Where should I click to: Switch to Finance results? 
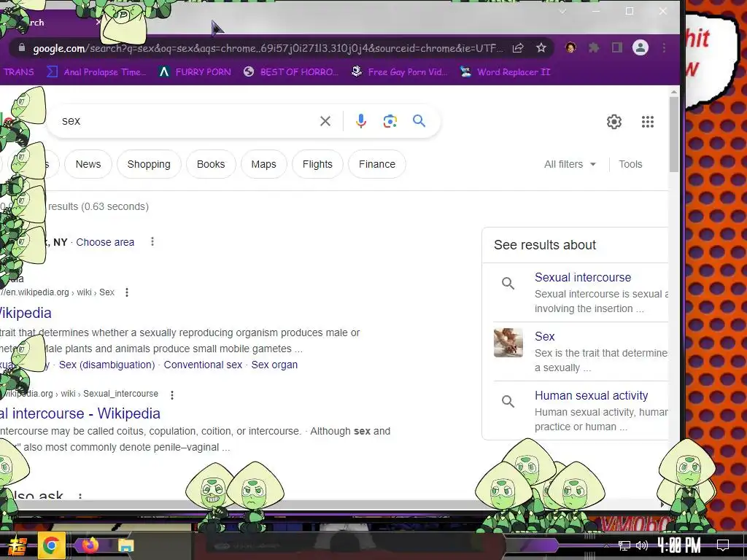pos(377,164)
